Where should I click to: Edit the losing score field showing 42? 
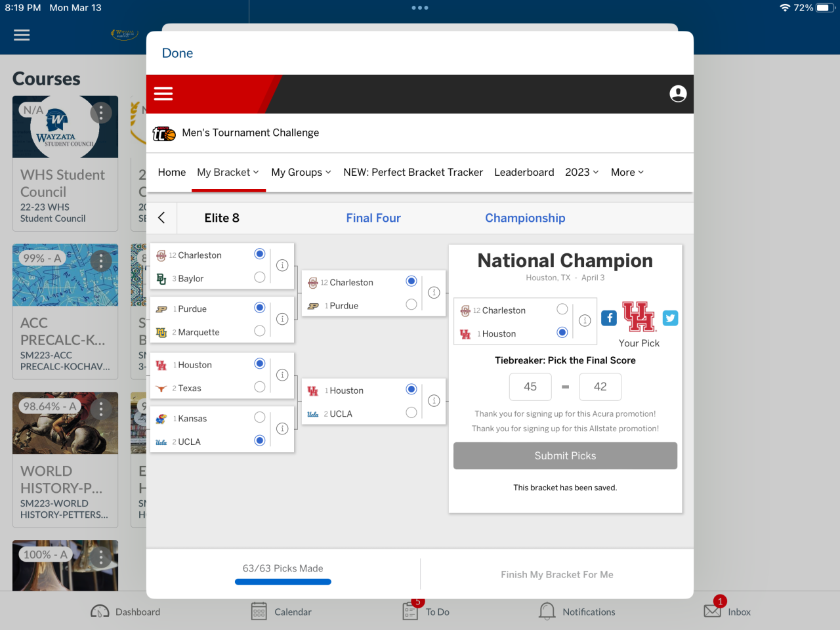click(600, 387)
